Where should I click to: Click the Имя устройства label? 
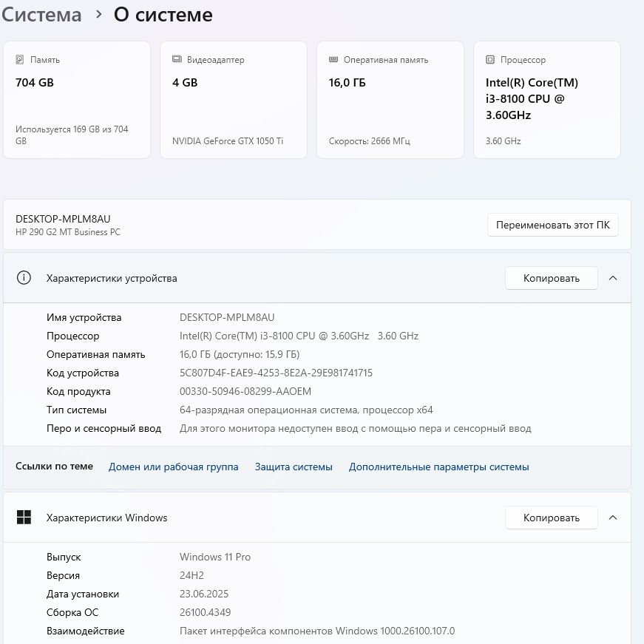pos(84,317)
